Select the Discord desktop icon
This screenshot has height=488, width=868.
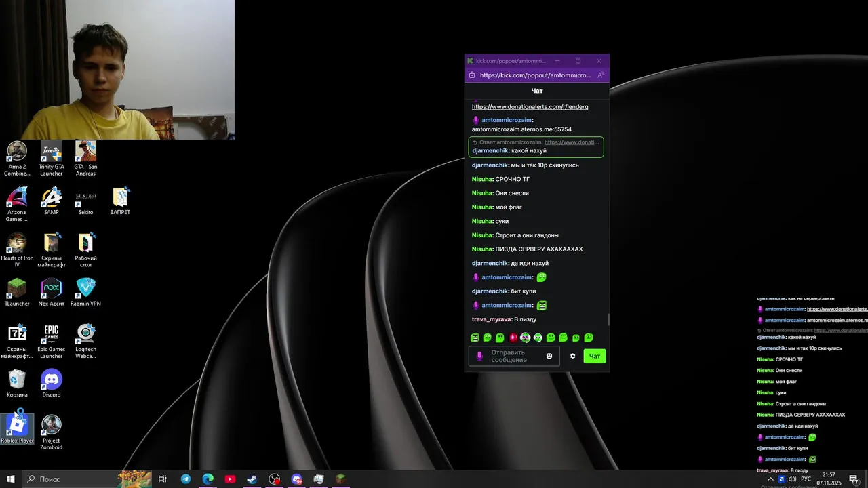tap(52, 384)
